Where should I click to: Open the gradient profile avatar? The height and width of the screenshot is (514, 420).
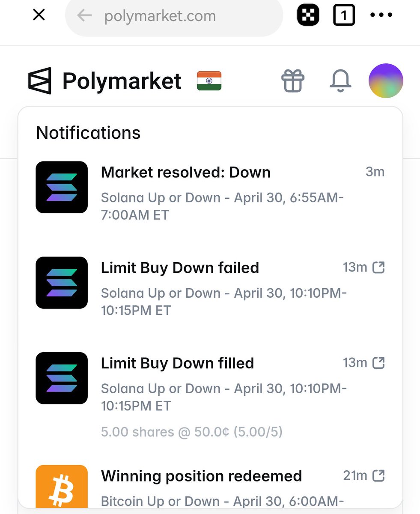click(x=386, y=81)
